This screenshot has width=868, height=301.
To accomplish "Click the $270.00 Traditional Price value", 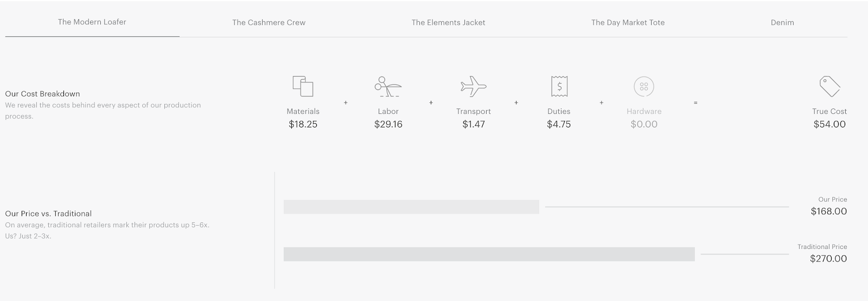I will coord(828,259).
